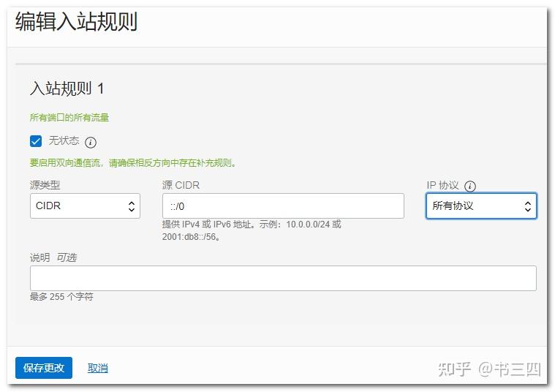
Task: Select the 入站规则 1 heading
Action: click(67, 88)
